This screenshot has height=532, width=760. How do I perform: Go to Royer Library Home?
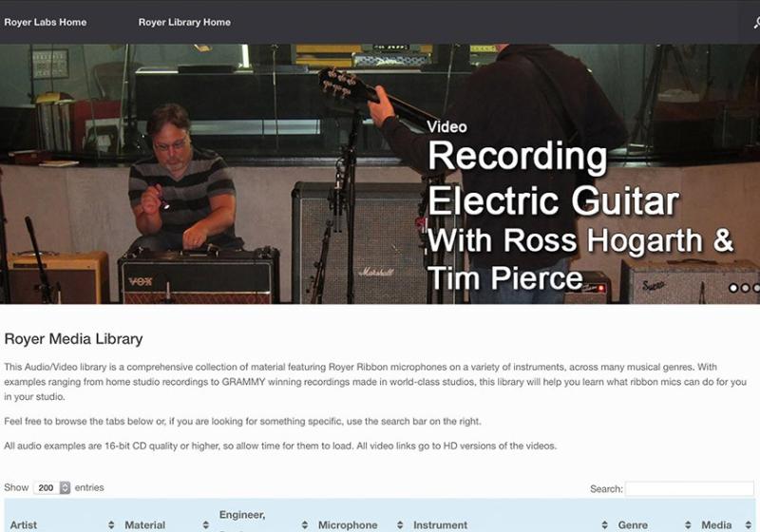[184, 22]
